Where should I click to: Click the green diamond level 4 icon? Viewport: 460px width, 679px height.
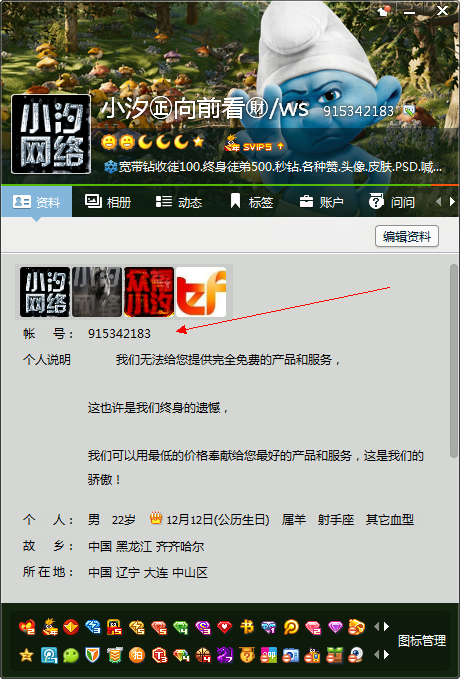pos(181,627)
